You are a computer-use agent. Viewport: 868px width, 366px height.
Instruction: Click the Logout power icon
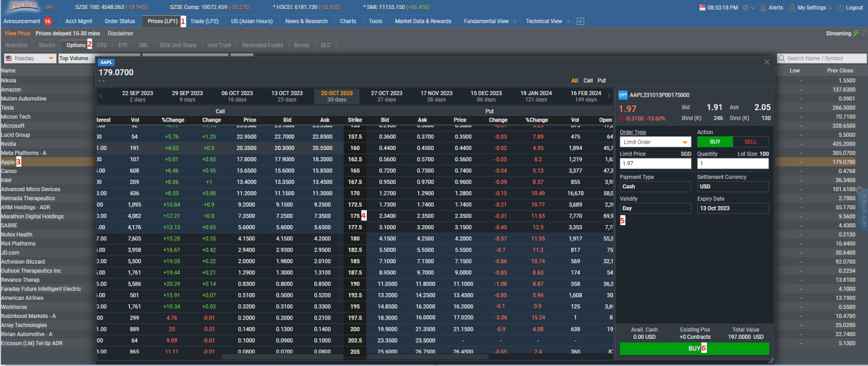tap(840, 8)
